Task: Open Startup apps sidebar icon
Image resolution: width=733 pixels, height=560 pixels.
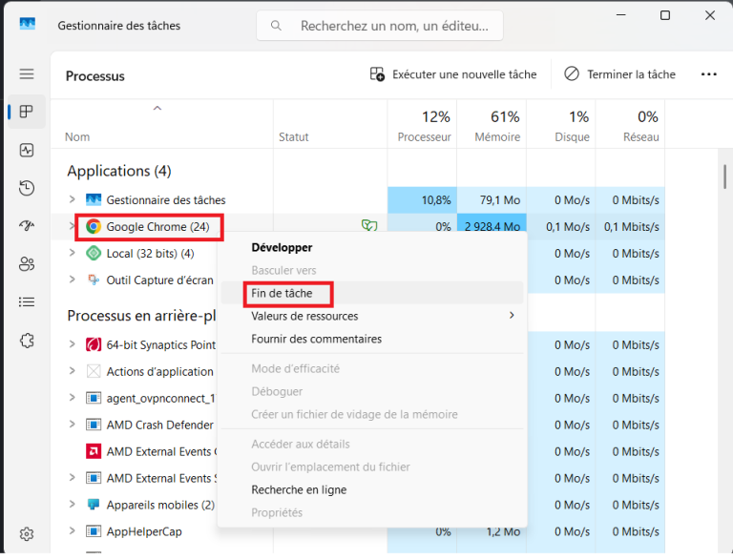Action: click(27, 226)
